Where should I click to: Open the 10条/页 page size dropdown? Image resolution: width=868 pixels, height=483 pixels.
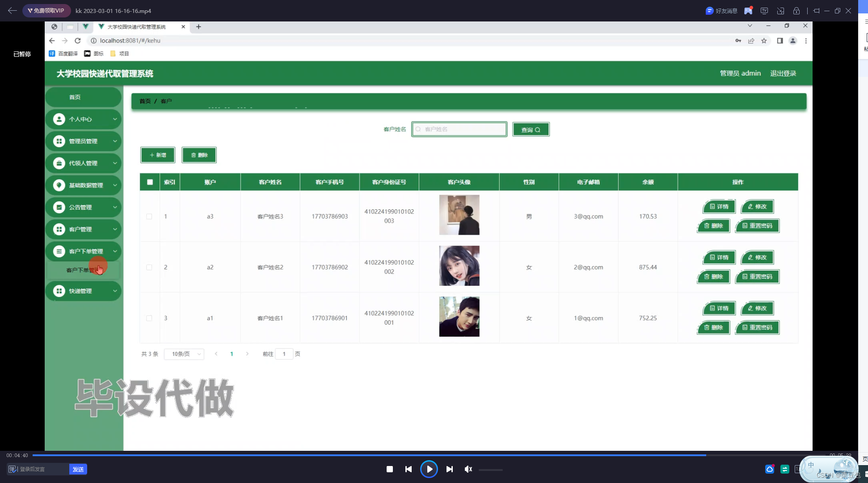(184, 354)
